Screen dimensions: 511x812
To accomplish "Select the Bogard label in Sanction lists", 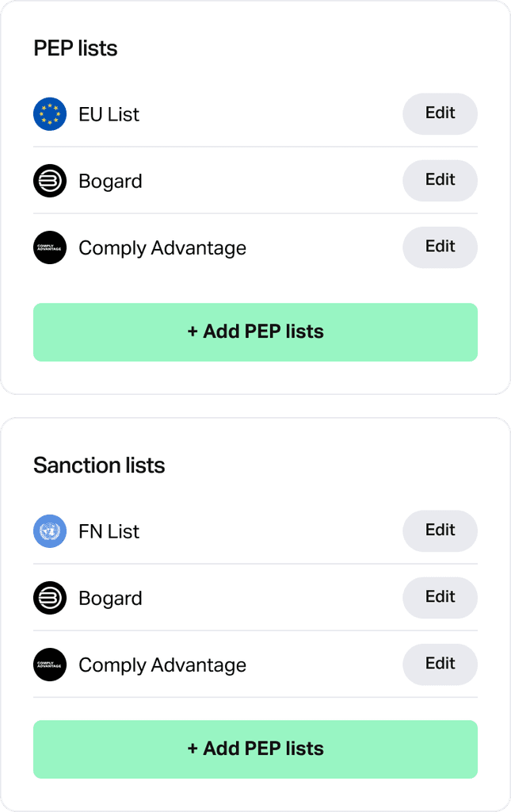I will (110, 598).
